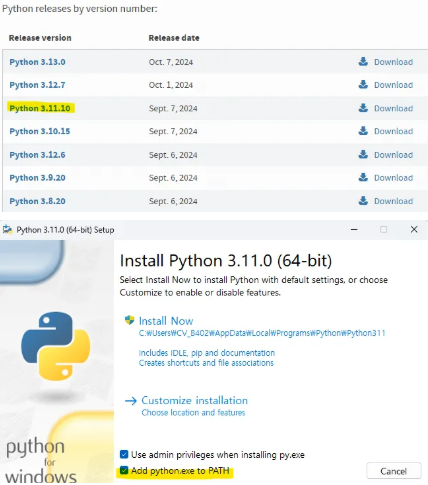Screen dimensions: 428x485
Task: Click Includes IDLE, pip and documentation text
Action: (207, 353)
